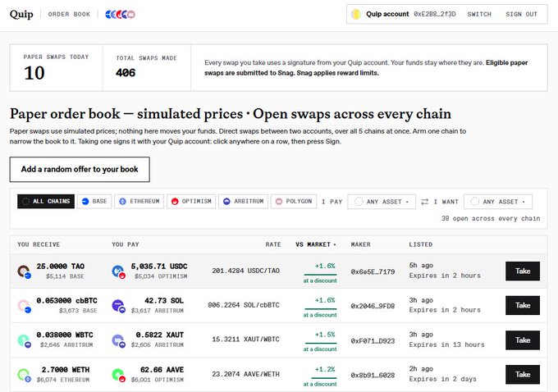Click account address 0xE2B8…2f3D
Screen dimensions: 558x392
pyautogui.click(x=435, y=14)
